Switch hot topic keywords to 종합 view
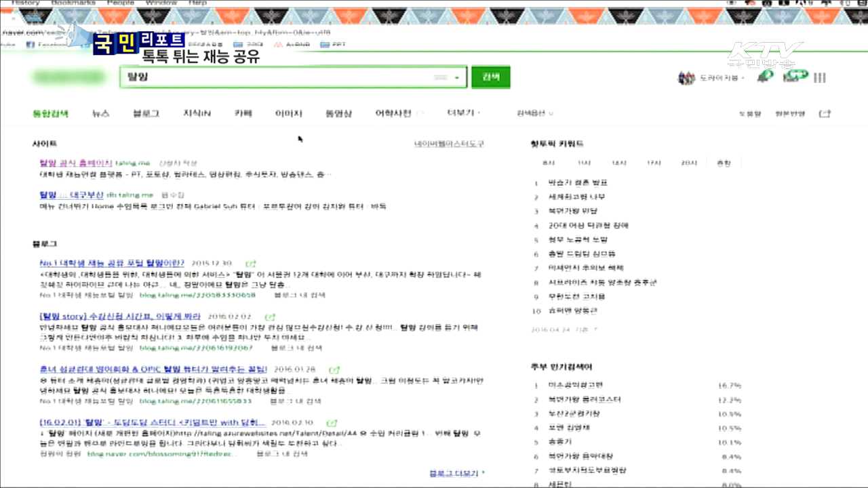Image resolution: width=868 pixels, height=488 pixels. tap(724, 163)
